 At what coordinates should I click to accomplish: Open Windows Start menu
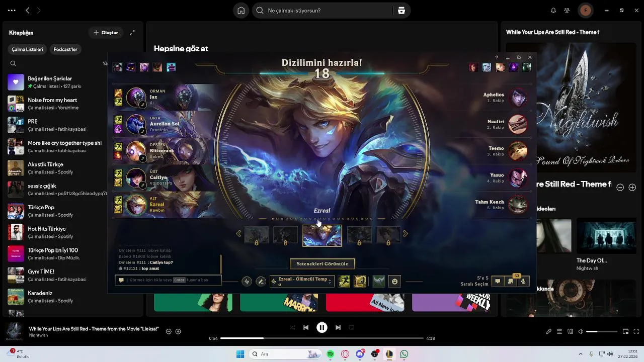(x=240, y=354)
